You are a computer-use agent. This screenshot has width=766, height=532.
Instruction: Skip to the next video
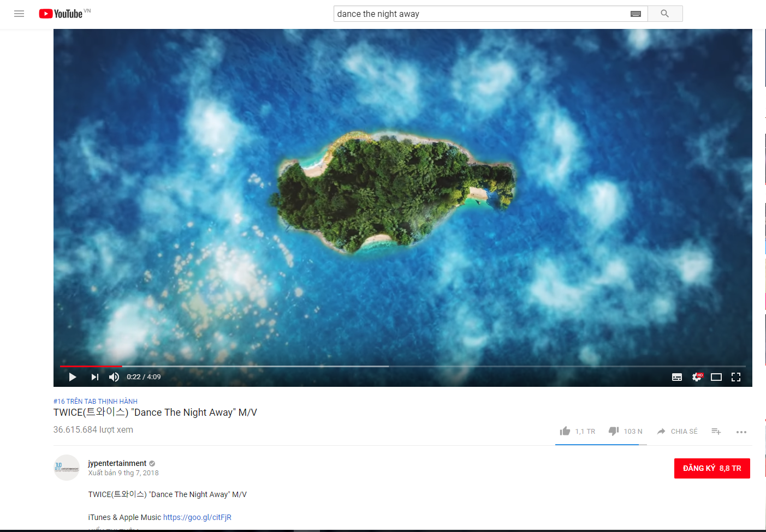(x=95, y=377)
